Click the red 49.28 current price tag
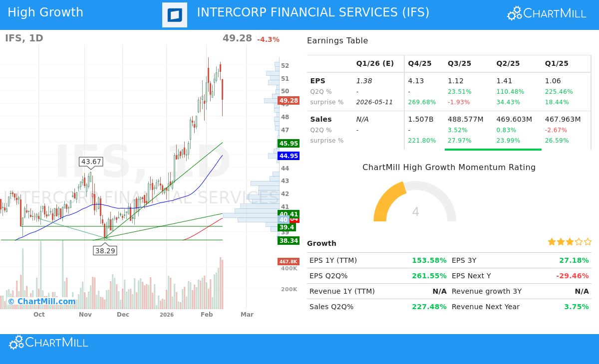 289,101
